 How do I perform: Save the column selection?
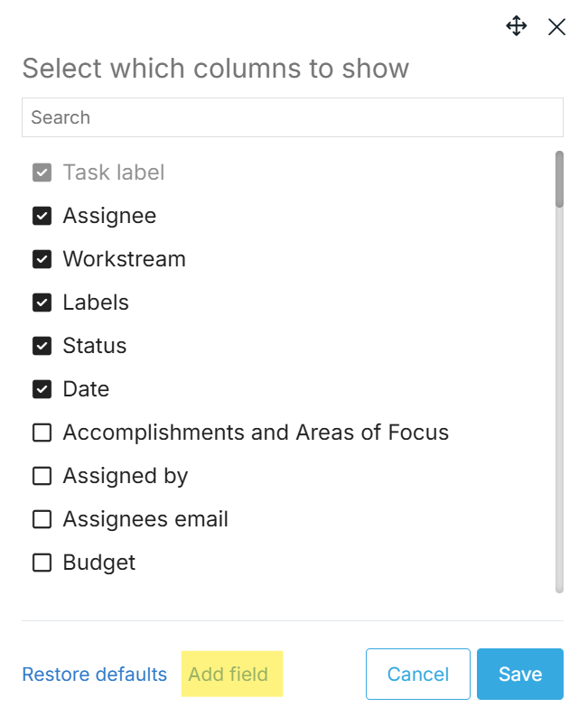click(x=520, y=675)
